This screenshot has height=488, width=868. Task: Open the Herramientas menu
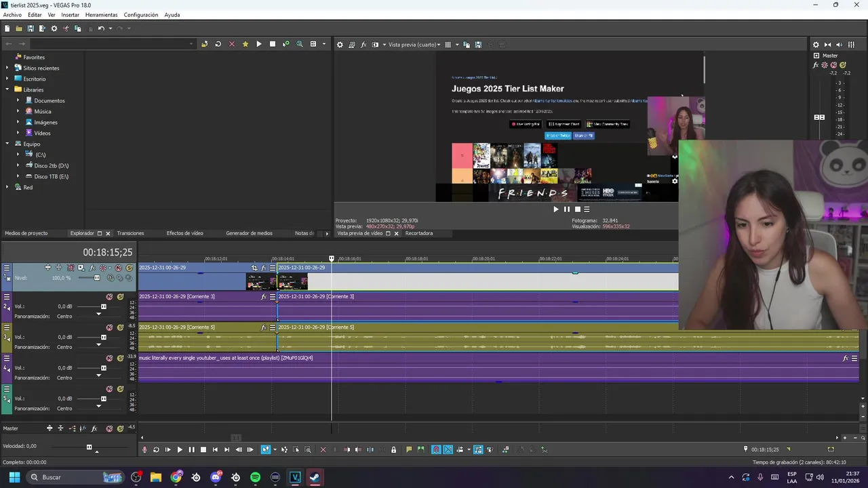[101, 15]
